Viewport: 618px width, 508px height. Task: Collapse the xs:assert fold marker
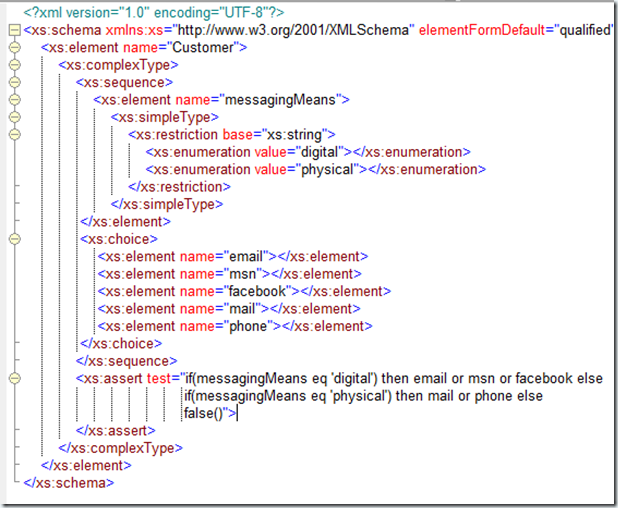pos(13,378)
